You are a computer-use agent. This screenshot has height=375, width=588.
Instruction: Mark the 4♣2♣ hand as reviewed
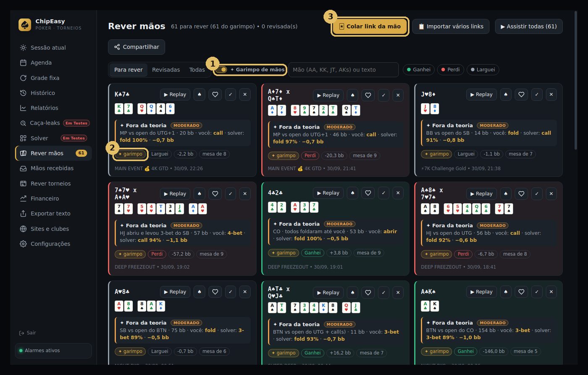pos(383,193)
